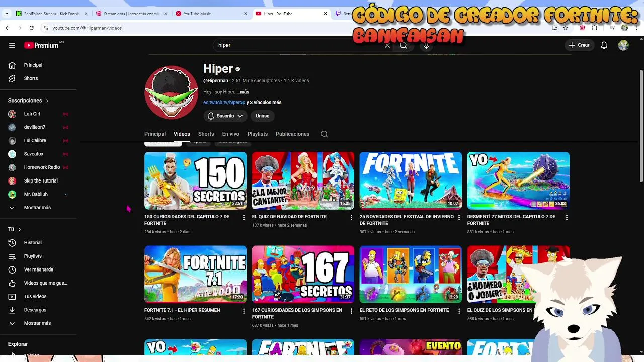Open options for El Quiz de Navidad
644x362 pixels.
[351, 218]
